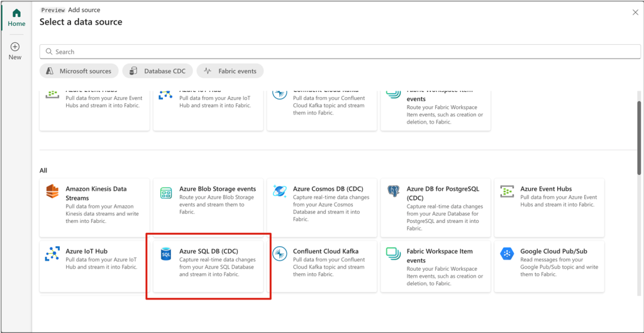
Task: Open the top-row Azure IoT Hub card description
Action: (x=215, y=102)
